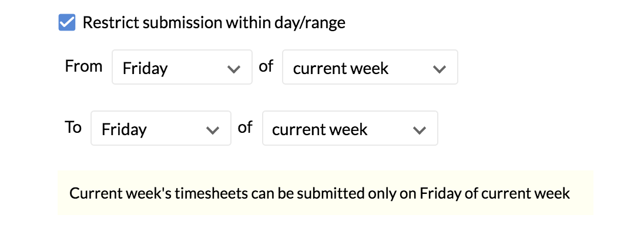Image resolution: width=644 pixels, height=228 pixels.
Task: Uncheck the Restrict submission checkbox
Action: pyautogui.click(x=67, y=22)
